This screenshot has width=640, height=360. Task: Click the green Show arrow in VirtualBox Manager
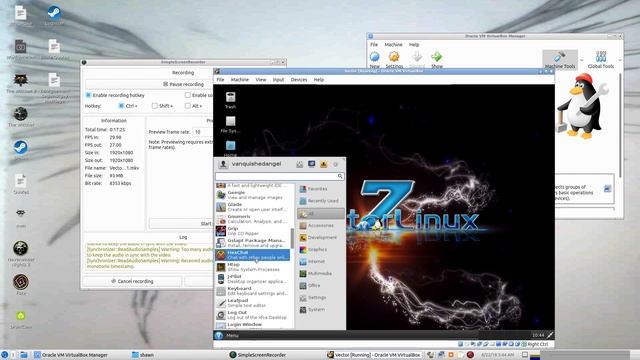point(436,57)
